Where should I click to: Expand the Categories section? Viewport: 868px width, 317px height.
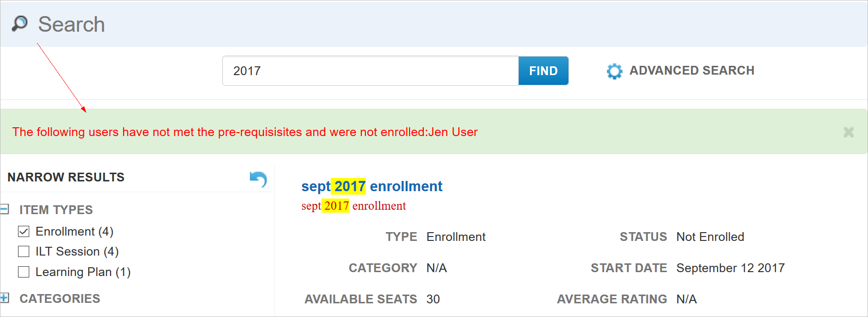click(4, 298)
